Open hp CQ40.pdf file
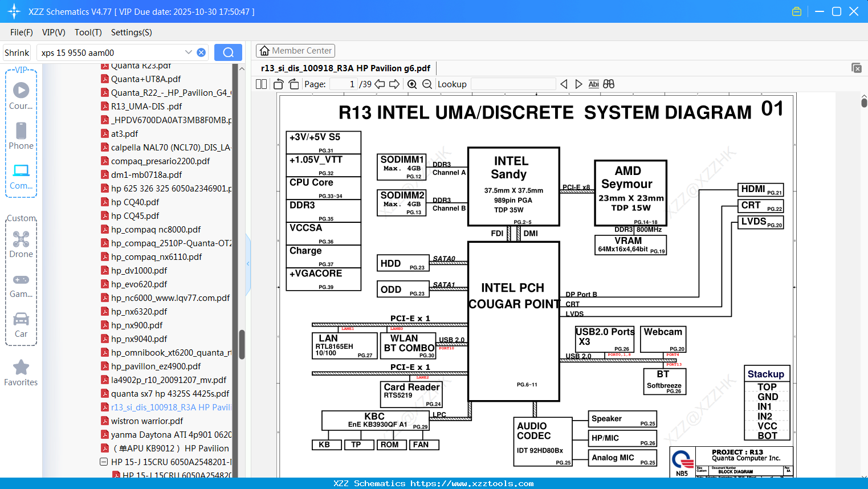The image size is (868, 489). tap(135, 202)
